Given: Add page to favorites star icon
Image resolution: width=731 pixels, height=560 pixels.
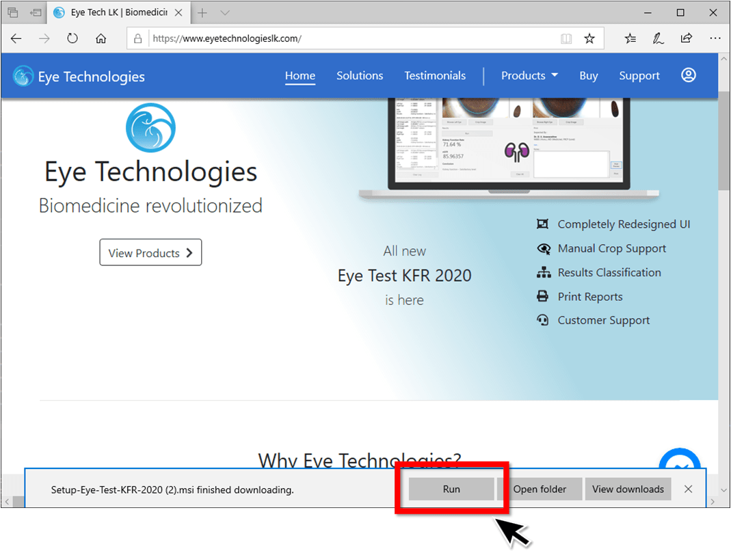Looking at the screenshot, I should 589,39.
